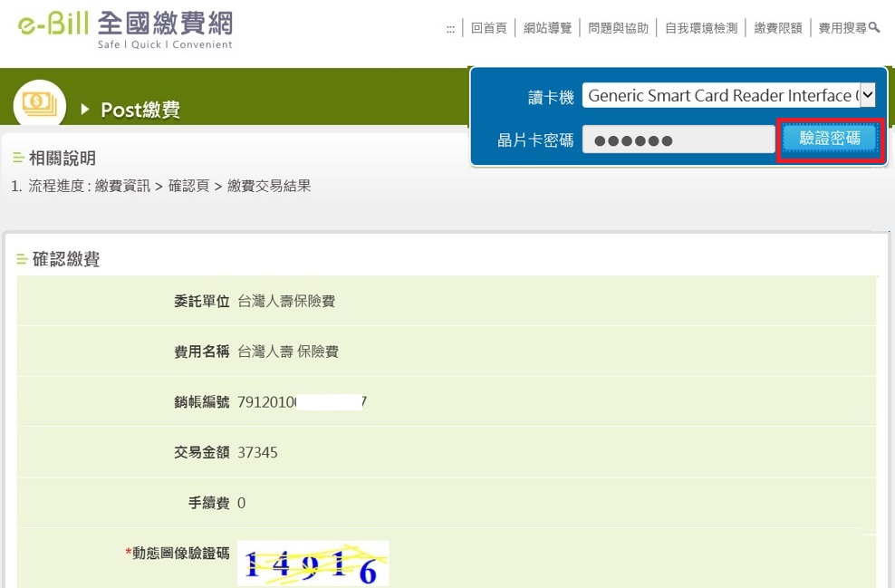Click the 確認繳費 section heading
The height and width of the screenshot is (588, 895).
(x=66, y=259)
